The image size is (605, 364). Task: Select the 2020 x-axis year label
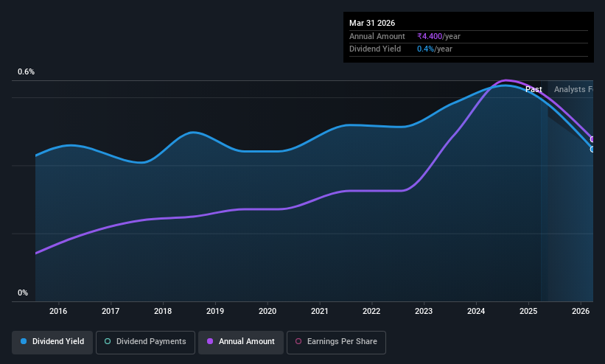(267, 311)
